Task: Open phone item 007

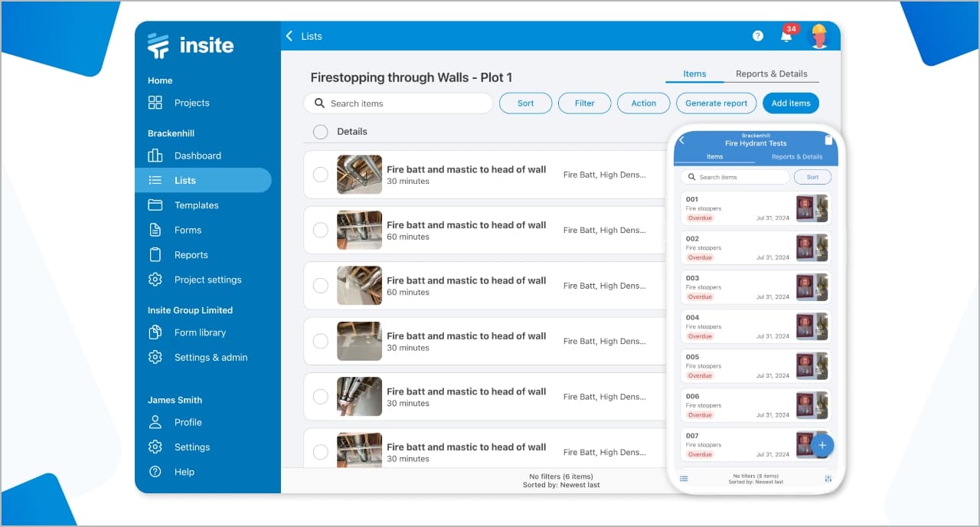Action: [755, 444]
